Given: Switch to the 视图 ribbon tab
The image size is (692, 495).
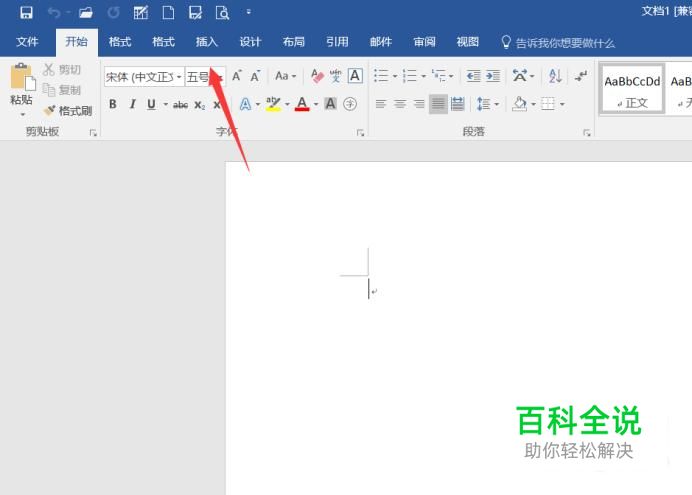Looking at the screenshot, I should (467, 42).
